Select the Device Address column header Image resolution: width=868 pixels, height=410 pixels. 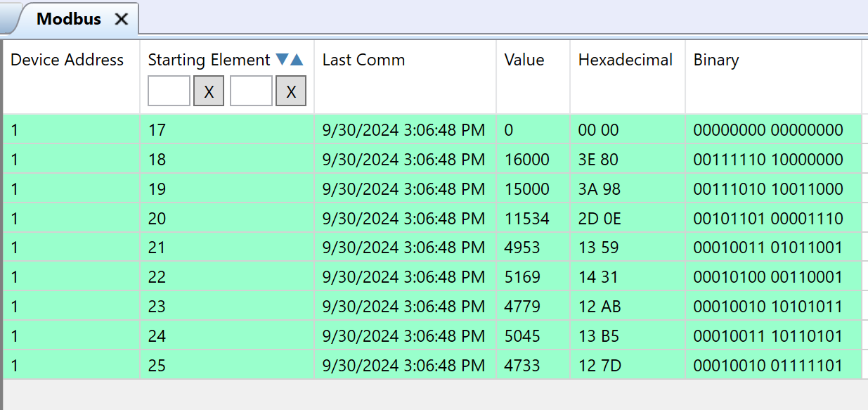[x=67, y=60]
